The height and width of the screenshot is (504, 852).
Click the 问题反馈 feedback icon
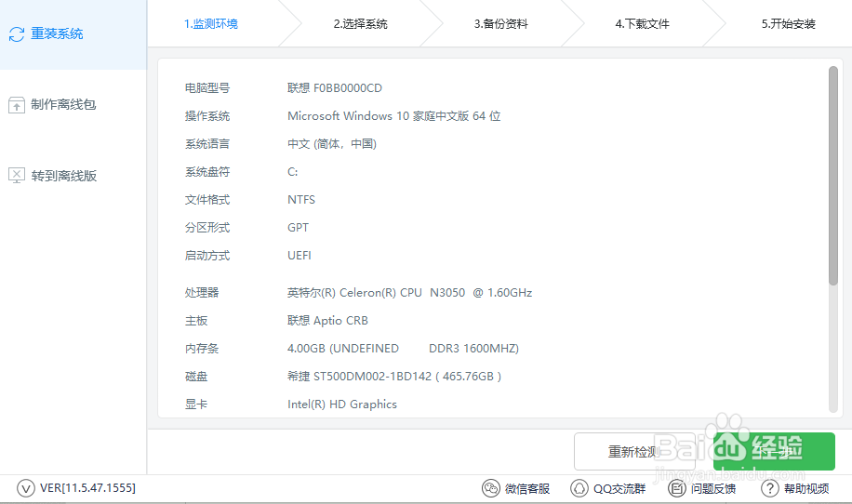(676, 488)
